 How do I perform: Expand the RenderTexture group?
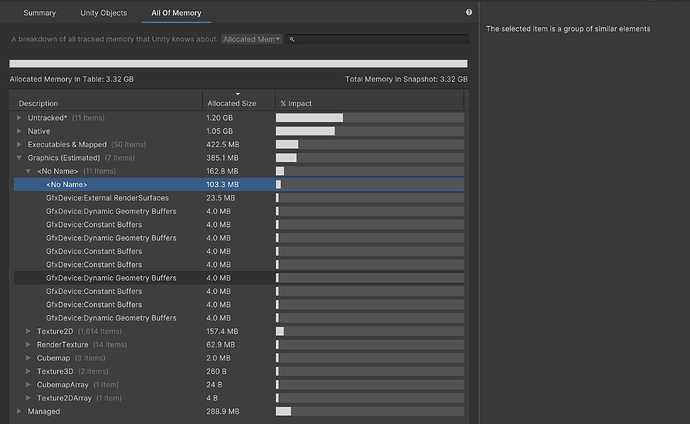[28, 344]
